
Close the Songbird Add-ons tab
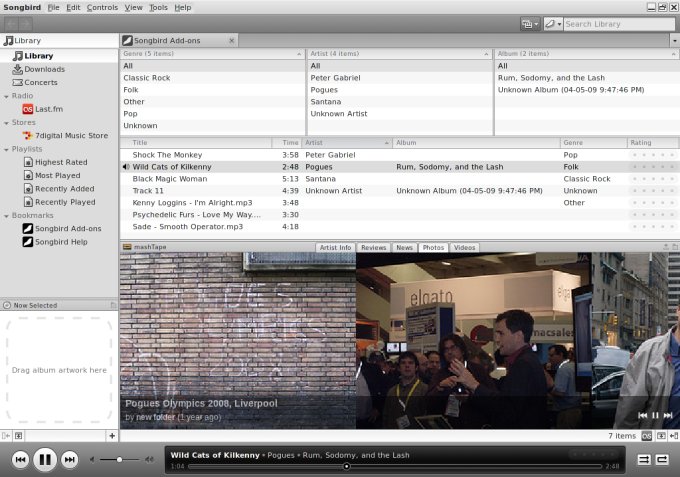(232, 41)
